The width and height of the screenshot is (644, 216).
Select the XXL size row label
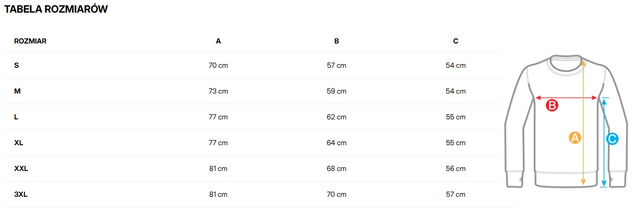[x=21, y=168]
